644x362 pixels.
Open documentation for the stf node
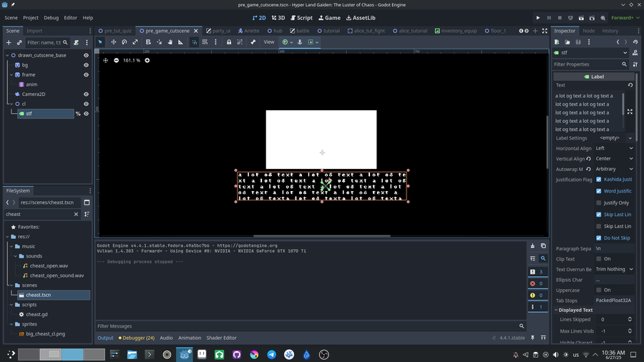(x=635, y=52)
